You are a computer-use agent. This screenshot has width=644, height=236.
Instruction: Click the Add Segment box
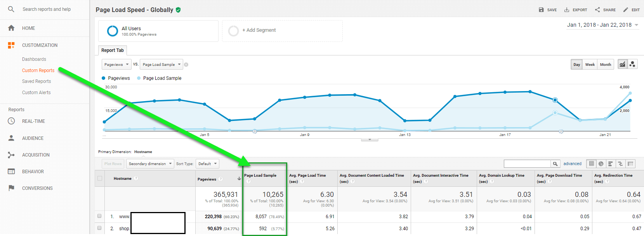(x=282, y=31)
